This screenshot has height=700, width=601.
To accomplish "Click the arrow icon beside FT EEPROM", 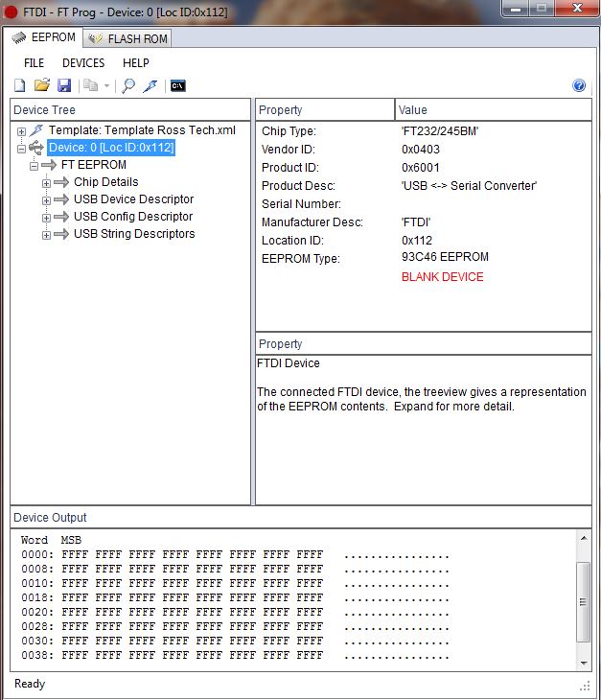I will pyautogui.click(x=49, y=165).
